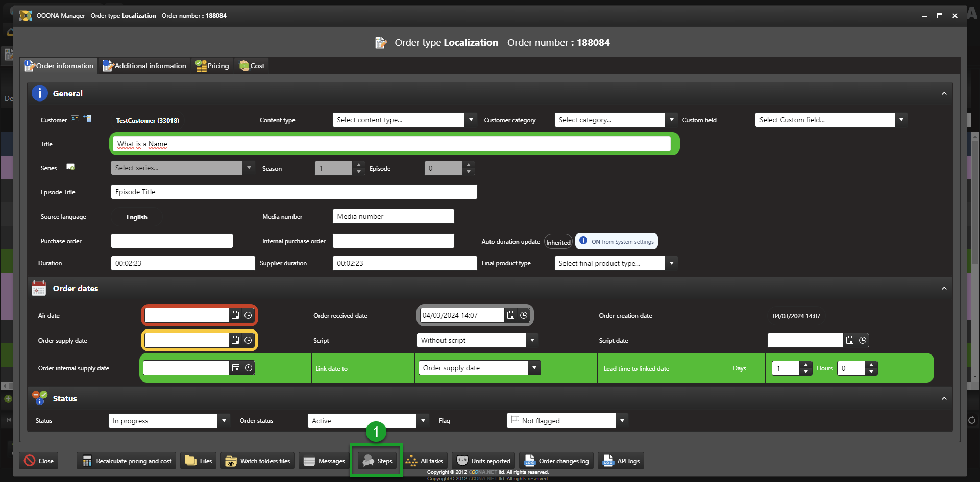
Task: Open calendar picker for Air date
Action: [x=235, y=315]
